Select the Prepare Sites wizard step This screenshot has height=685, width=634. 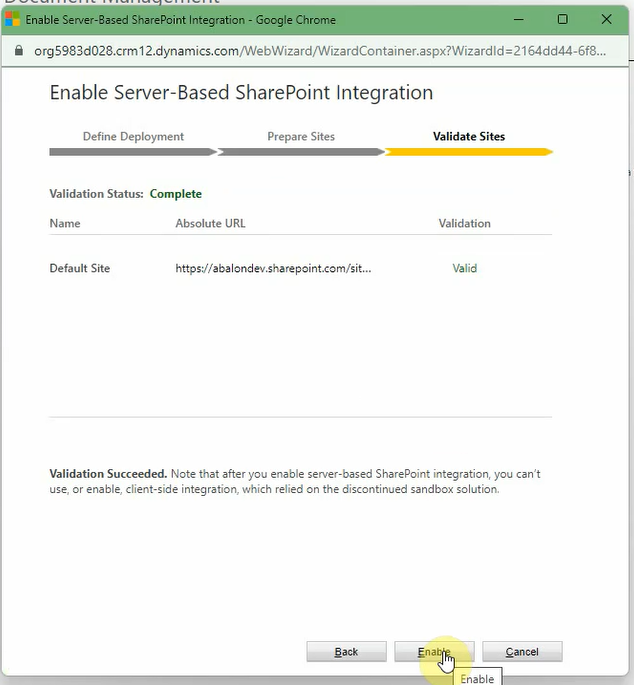(x=301, y=136)
